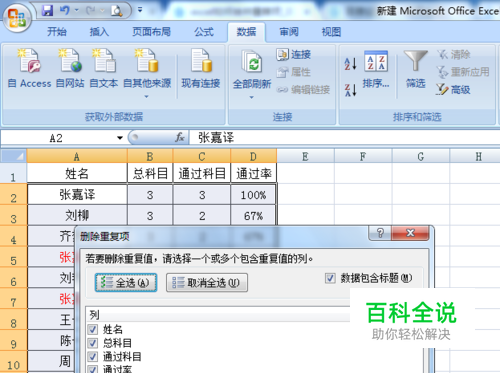
Task: Click formula bar containing 张嘉译
Action: (x=344, y=138)
